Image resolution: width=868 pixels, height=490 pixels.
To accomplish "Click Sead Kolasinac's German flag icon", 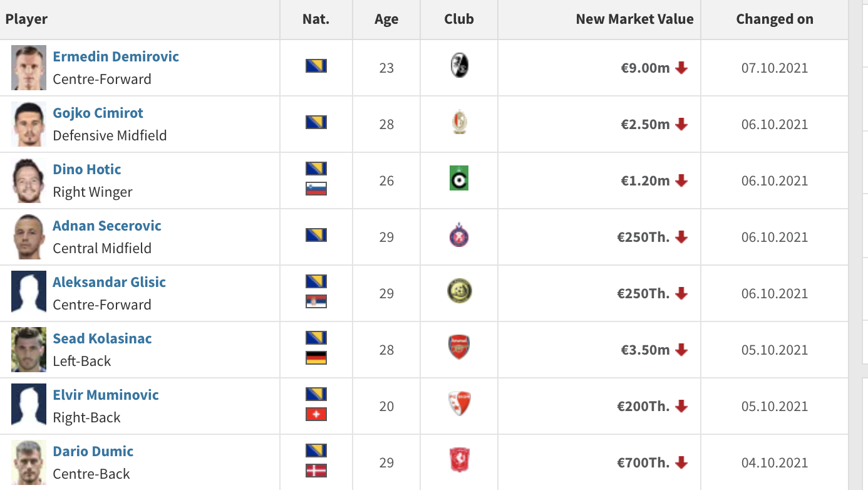I will coord(316,358).
